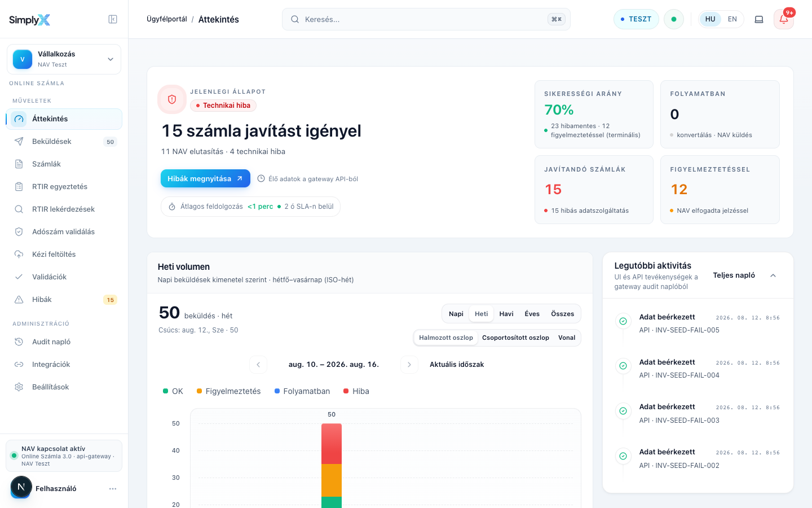Screen dimensions: 812x508
Task: Click the Keresés search field
Action: click(426, 19)
